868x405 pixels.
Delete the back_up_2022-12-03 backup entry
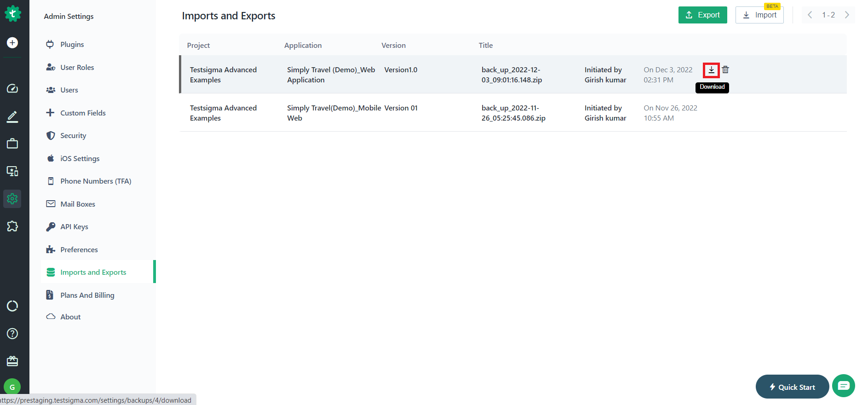[725, 69]
